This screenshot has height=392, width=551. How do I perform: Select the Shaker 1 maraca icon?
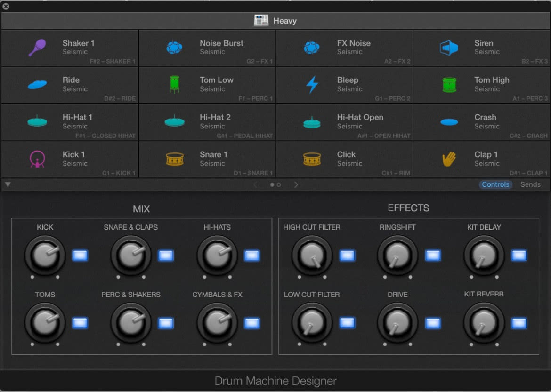(x=37, y=48)
